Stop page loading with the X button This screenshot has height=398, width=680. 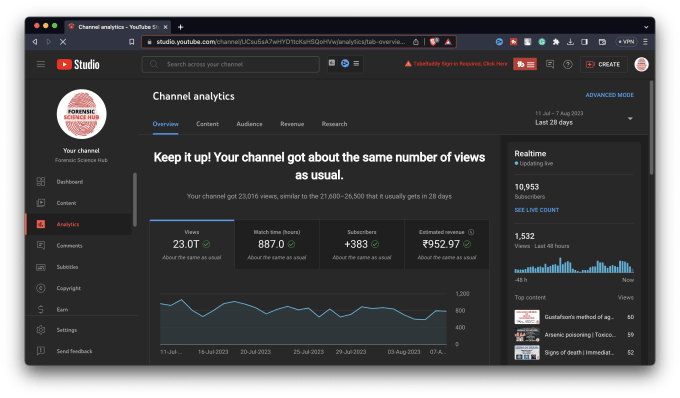(63, 42)
